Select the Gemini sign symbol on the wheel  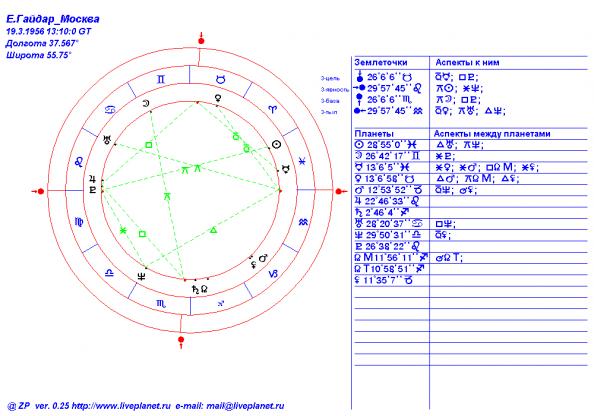(161, 80)
